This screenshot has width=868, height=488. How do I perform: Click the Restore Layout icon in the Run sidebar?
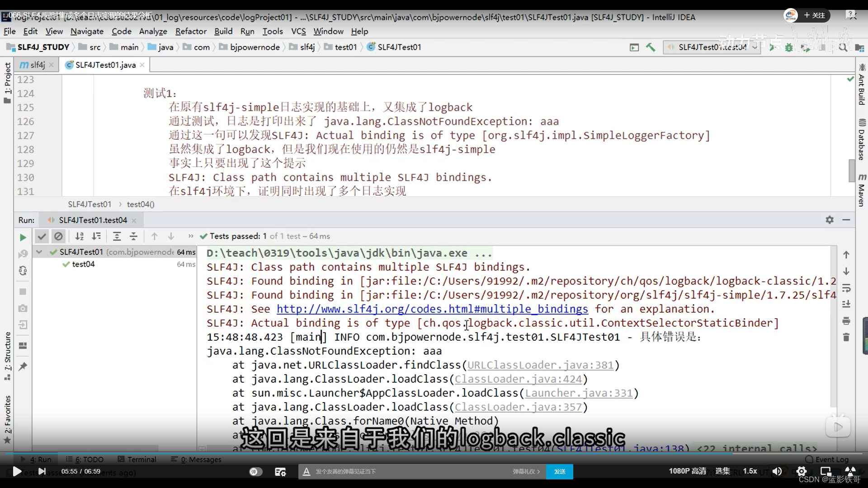[23, 346]
